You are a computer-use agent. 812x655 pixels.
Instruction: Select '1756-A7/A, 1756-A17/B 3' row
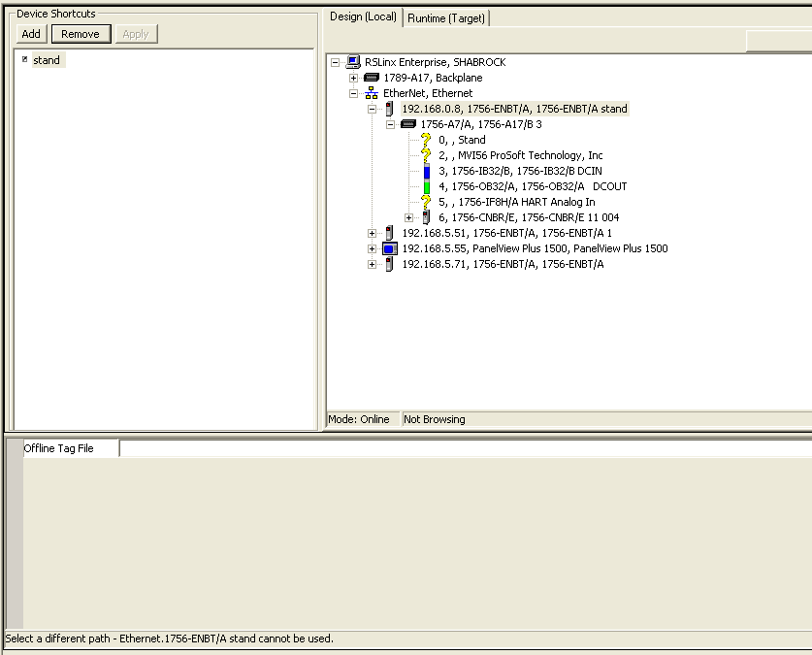tap(481, 124)
